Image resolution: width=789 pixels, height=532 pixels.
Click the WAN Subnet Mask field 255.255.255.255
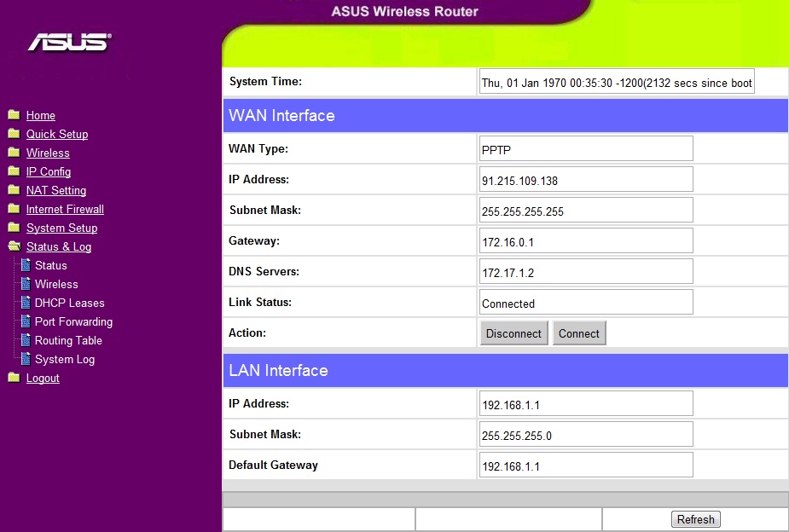pyautogui.click(x=586, y=211)
